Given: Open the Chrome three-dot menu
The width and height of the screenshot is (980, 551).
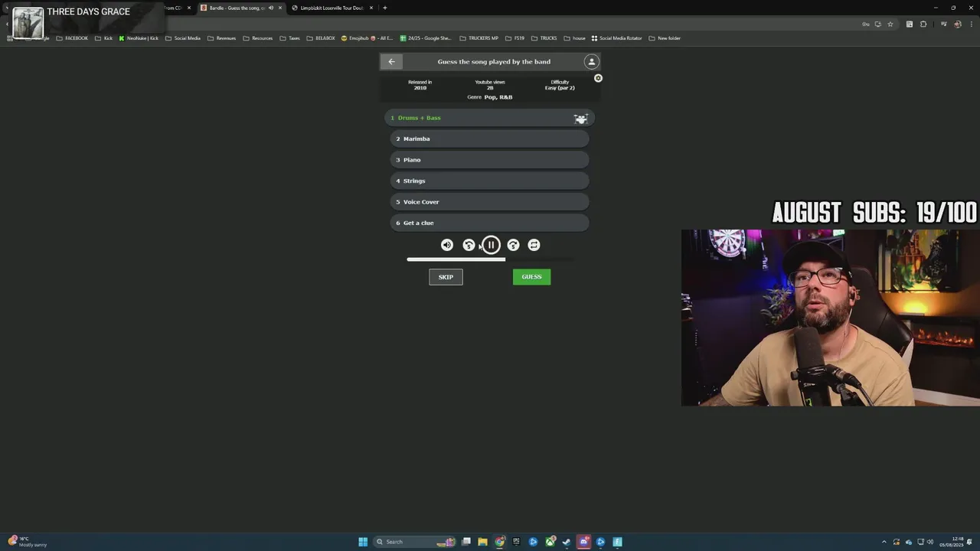Looking at the screenshot, I should 972,24.
